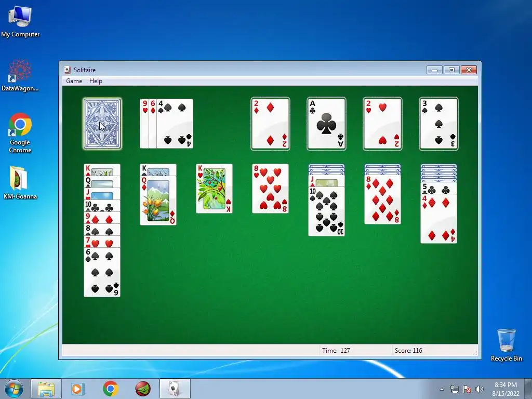Screen dimensions: 532x399
Task: Open Google Chrome desktop shortcut
Action: pos(20,133)
